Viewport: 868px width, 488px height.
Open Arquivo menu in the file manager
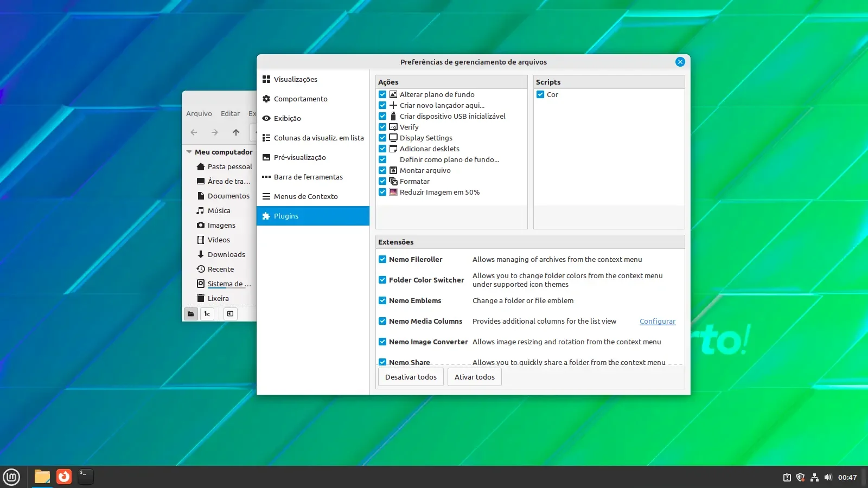click(x=199, y=113)
